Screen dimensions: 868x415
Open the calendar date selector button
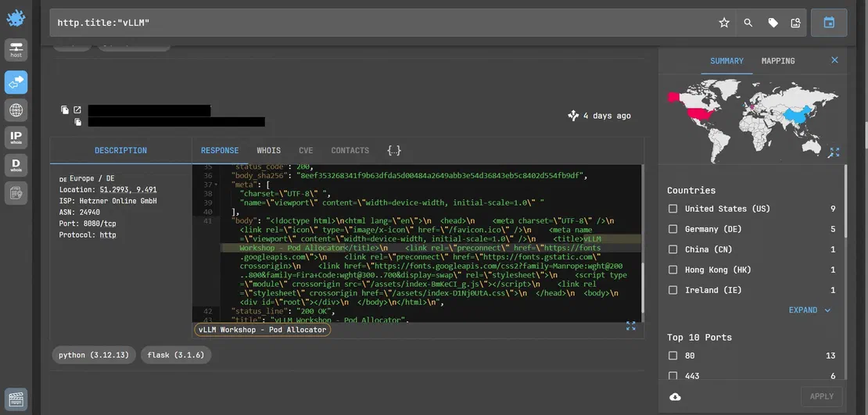coord(829,23)
